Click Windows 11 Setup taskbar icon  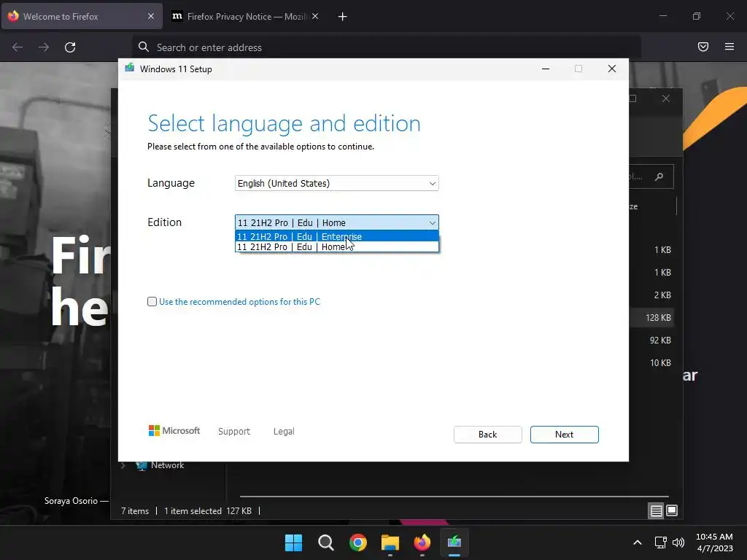click(x=454, y=542)
